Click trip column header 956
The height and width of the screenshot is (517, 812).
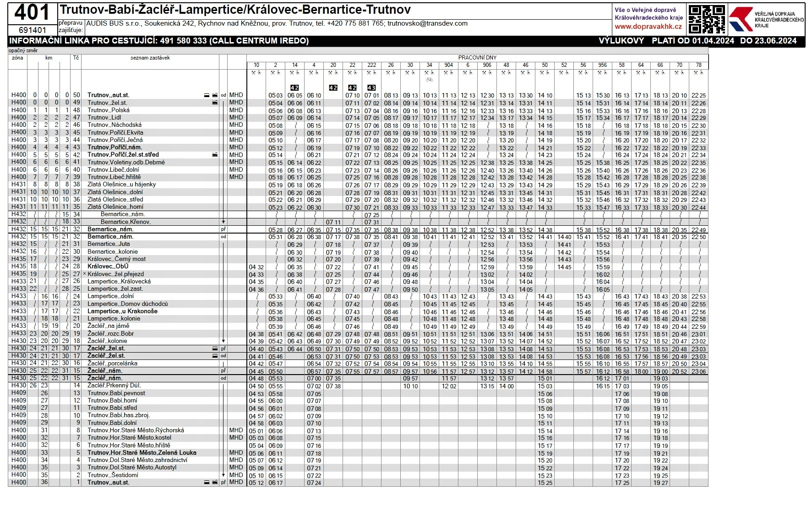602,65
